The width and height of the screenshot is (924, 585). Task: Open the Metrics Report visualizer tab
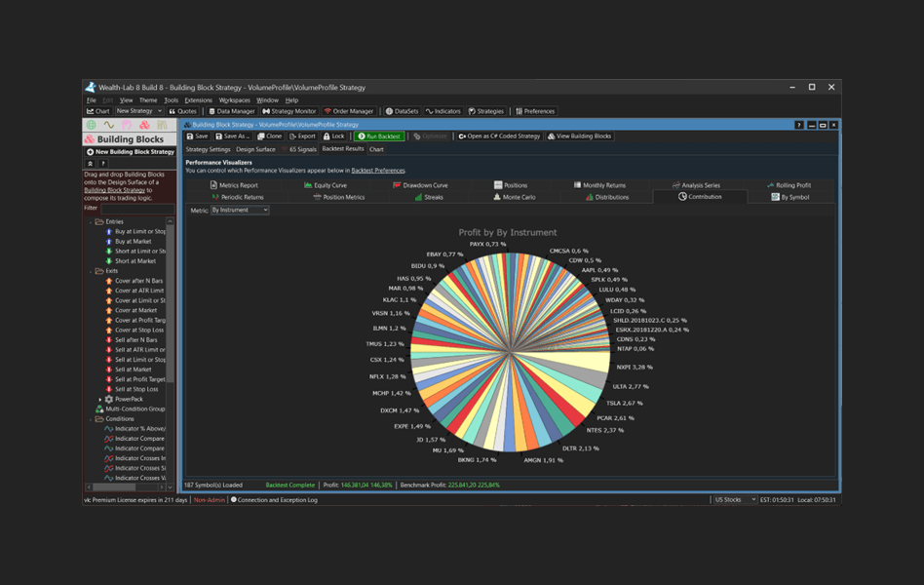pos(234,185)
